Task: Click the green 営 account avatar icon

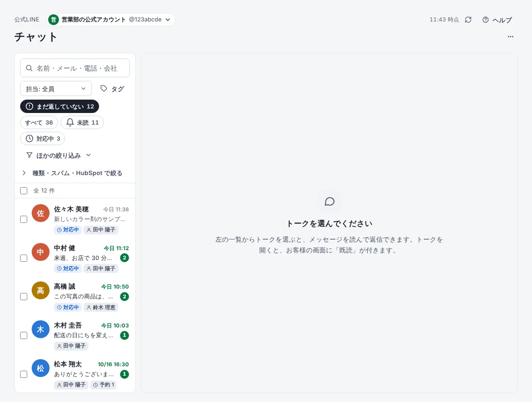Action: 53,20
